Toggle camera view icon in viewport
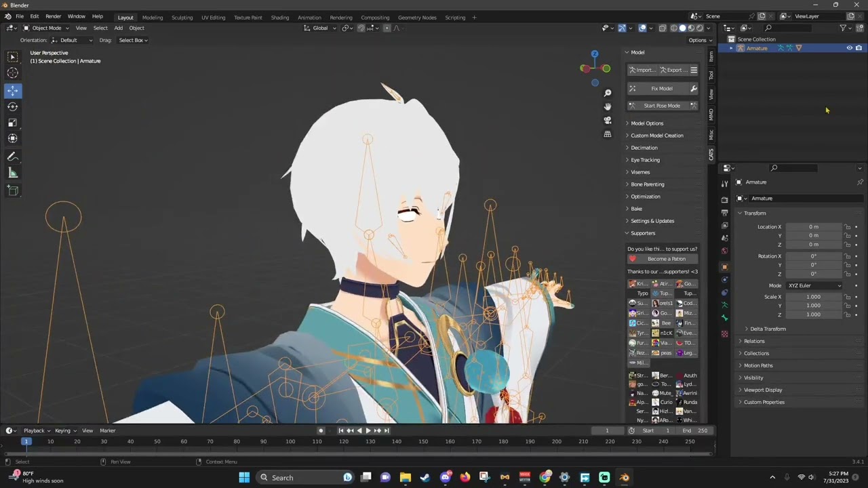The image size is (868, 488). [608, 120]
